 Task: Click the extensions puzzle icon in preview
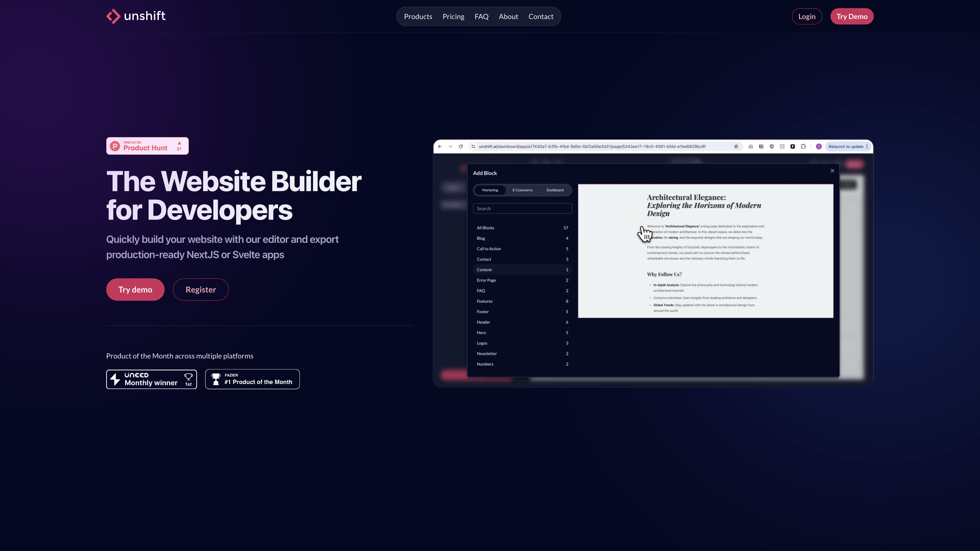pyautogui.click(x=803, y=146)
